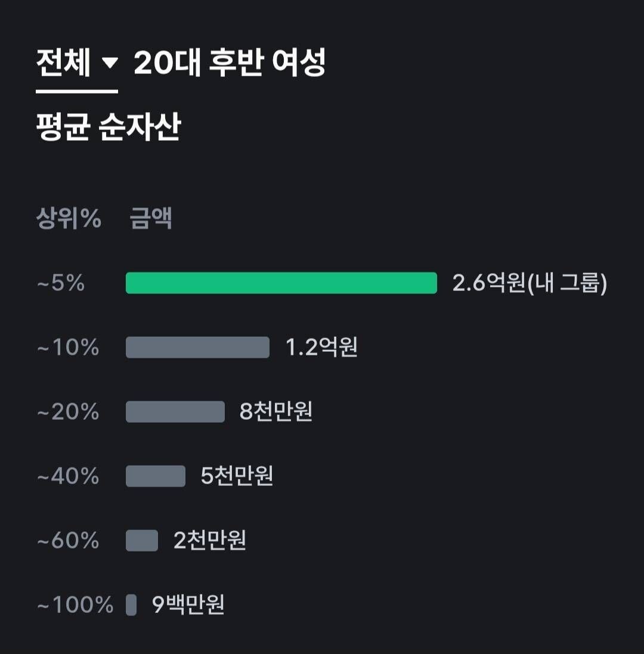Open the 2.6억원(내 그룹) label

[x=529, y=283]
